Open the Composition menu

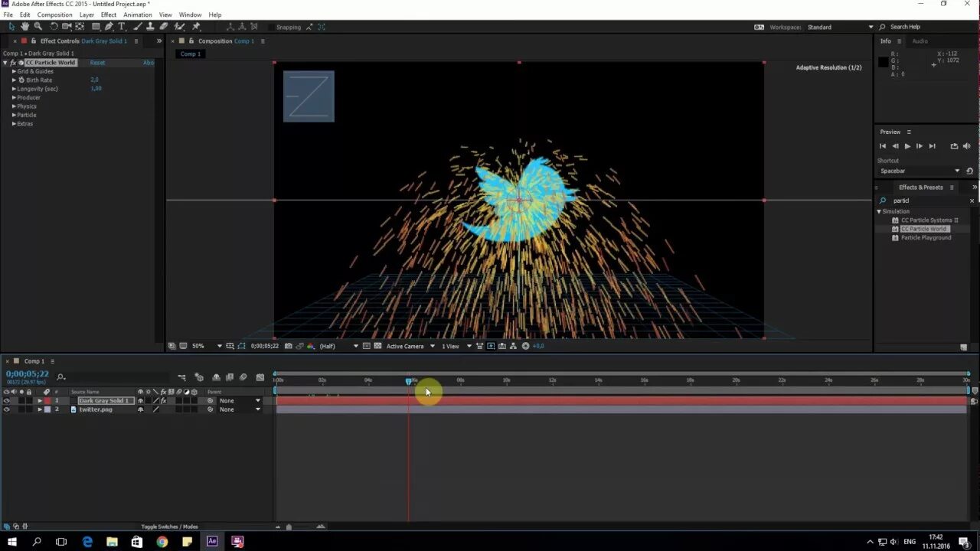54,15
